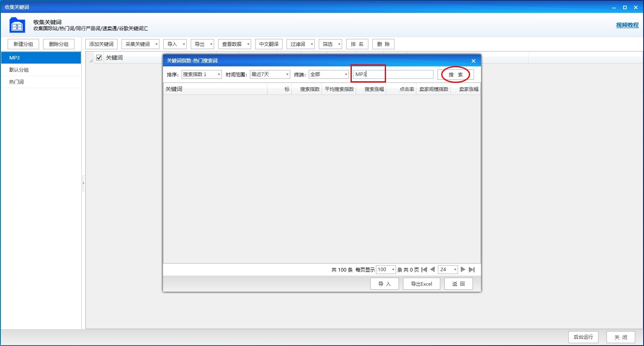Click the search button in dialog
The image size is (644, 346).
click(456, 74)
